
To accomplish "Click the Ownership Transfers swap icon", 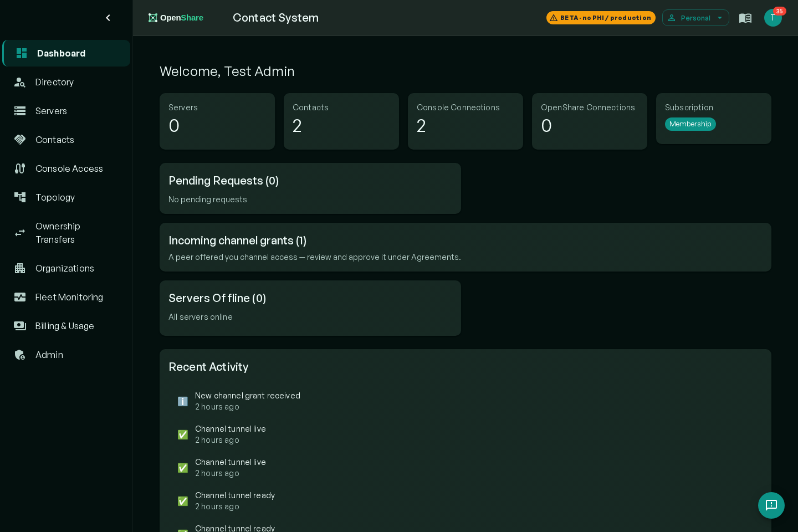I will pyautogui.click(x=20, y=233).
